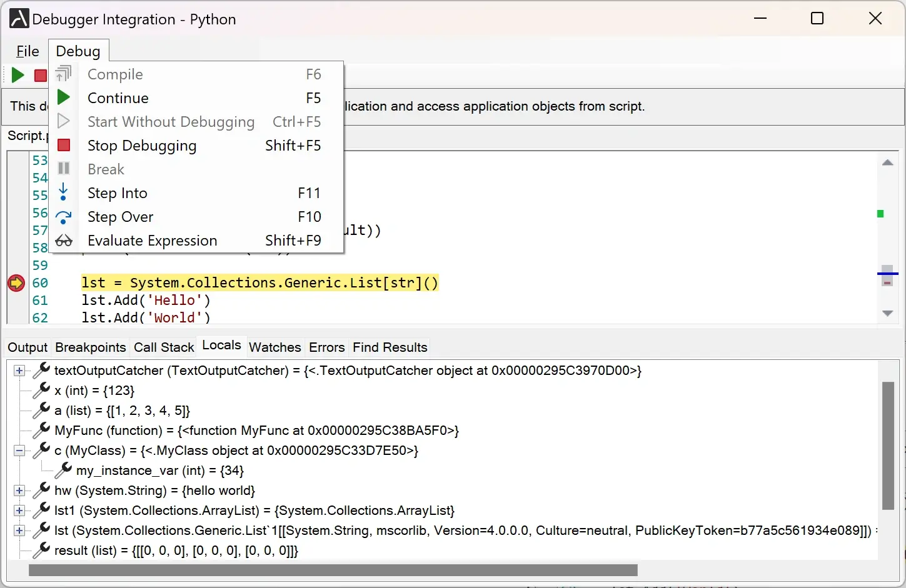Choose Stop Debugging from the Debug menu
This screenshot has width=906, height=588.
click(142, 146)
